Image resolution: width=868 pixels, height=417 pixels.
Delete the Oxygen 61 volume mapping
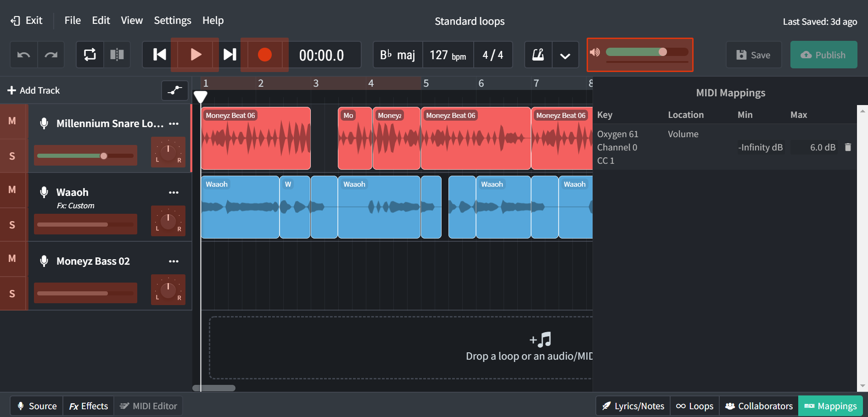click(x=848, y=147)
